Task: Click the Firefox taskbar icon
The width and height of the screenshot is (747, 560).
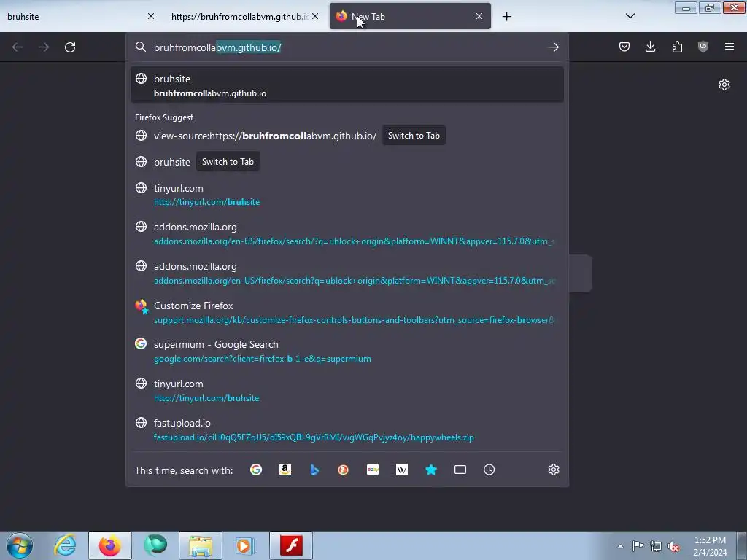Action: tap(110, 545)
